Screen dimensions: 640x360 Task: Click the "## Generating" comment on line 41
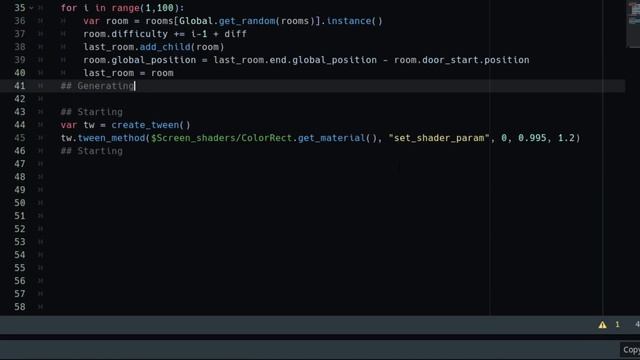97,86
